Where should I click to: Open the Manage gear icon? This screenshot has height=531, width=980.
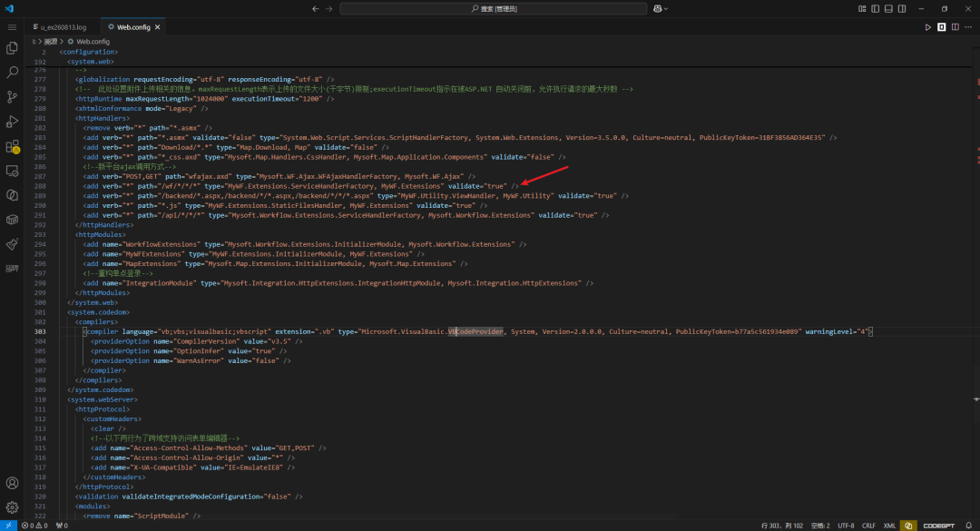pos(12,507)
